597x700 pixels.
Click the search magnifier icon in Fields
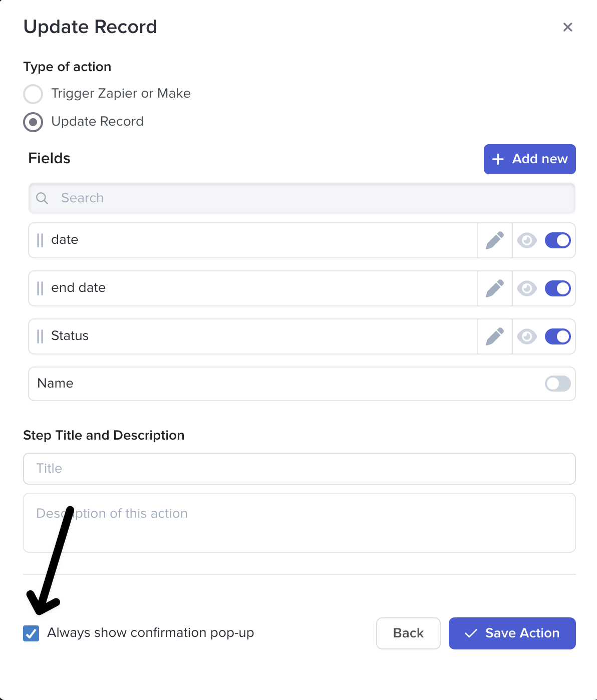click(43, 198)
